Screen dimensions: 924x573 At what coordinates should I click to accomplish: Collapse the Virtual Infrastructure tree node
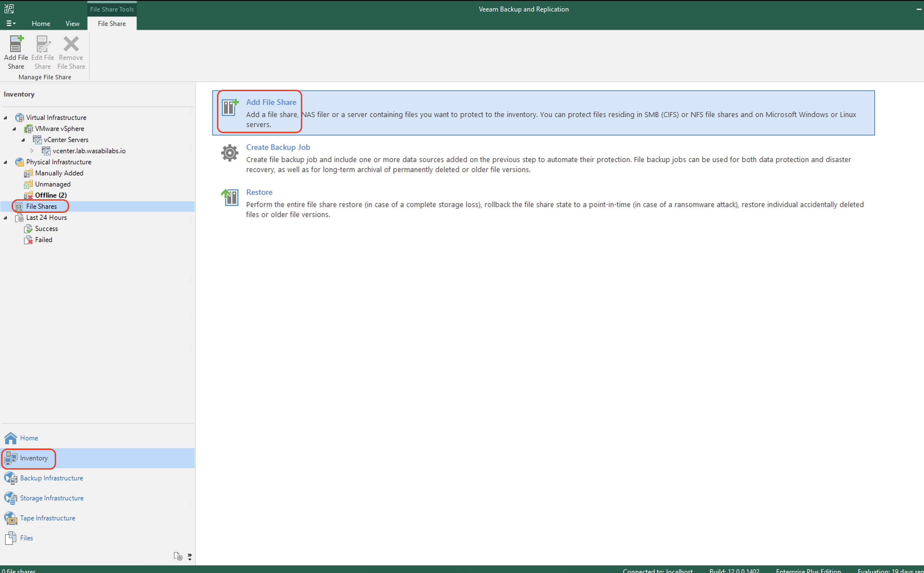tap(5, 118)
